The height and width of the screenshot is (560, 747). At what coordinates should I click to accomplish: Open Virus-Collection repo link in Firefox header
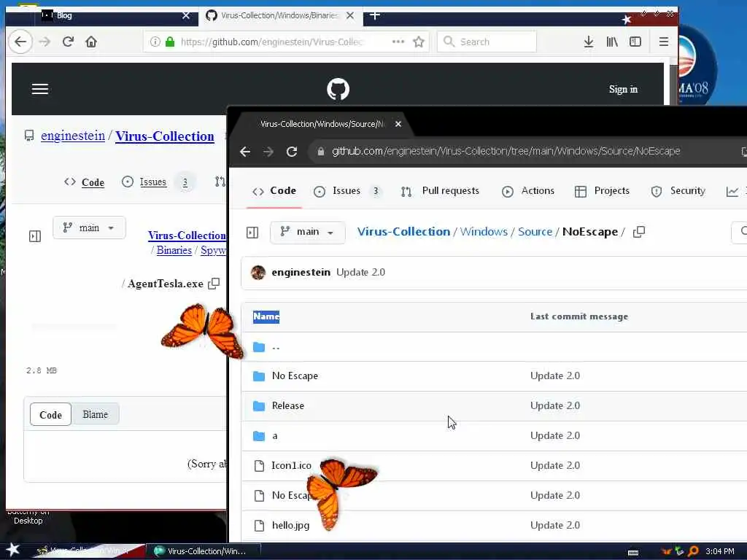[165, 136]
